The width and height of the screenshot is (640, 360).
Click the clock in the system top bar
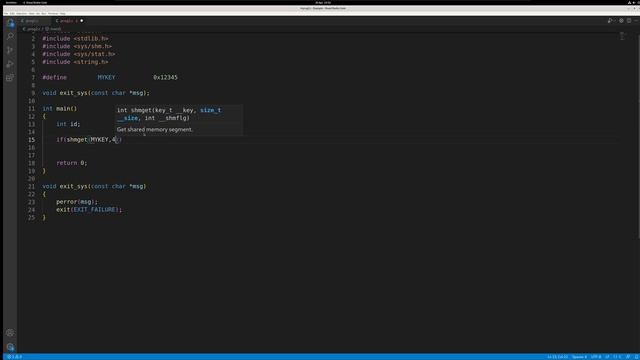[323, 2]
